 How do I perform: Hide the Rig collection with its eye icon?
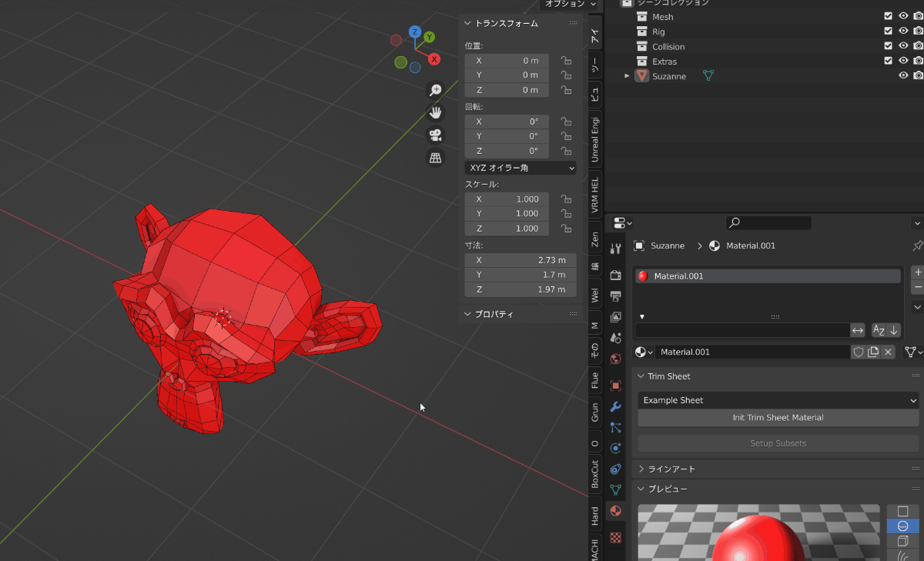(903, 32)
